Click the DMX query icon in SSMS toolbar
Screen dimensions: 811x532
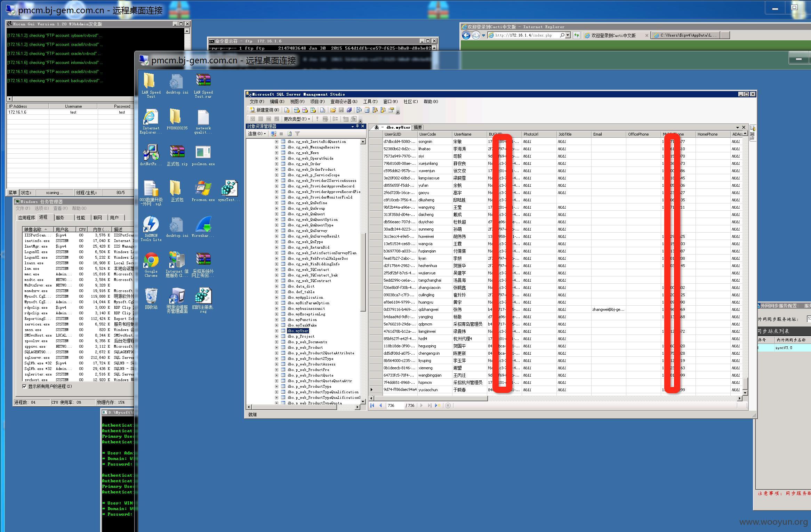[x=305, y=110]
